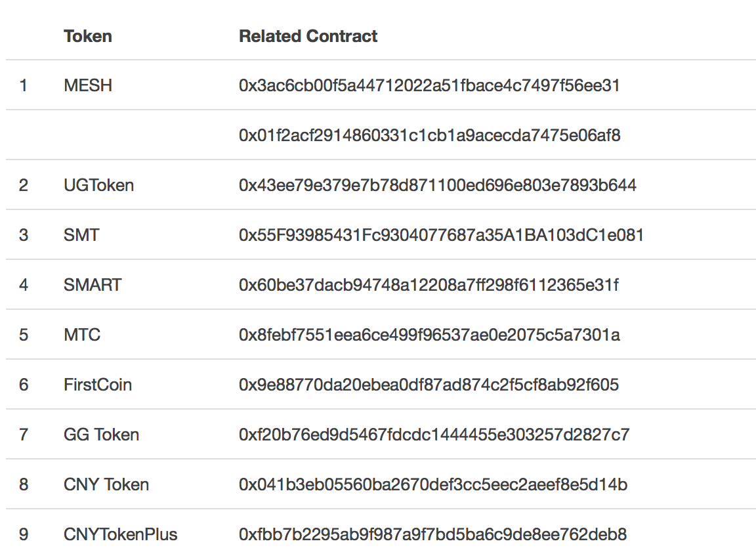Click SMART contract address 0x60be37da...
Viewport: 756px width, 554px height.
click(x=429, y=285)
